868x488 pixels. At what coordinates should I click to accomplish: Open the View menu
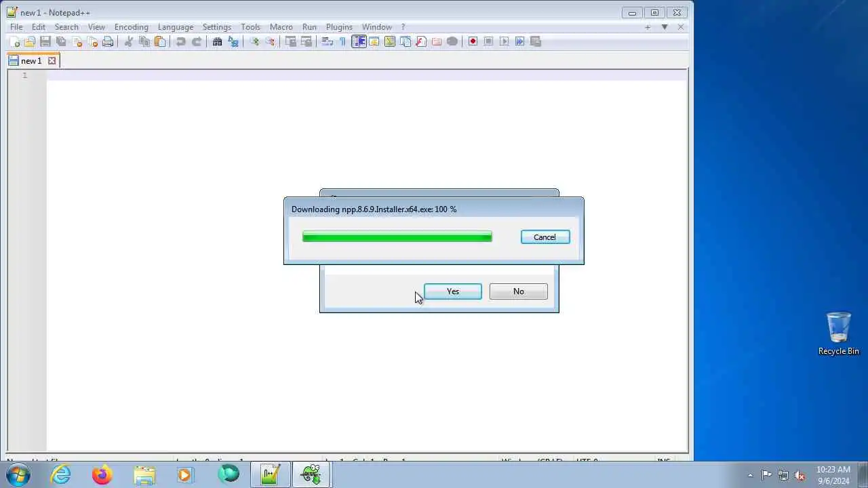coord(96,27)
